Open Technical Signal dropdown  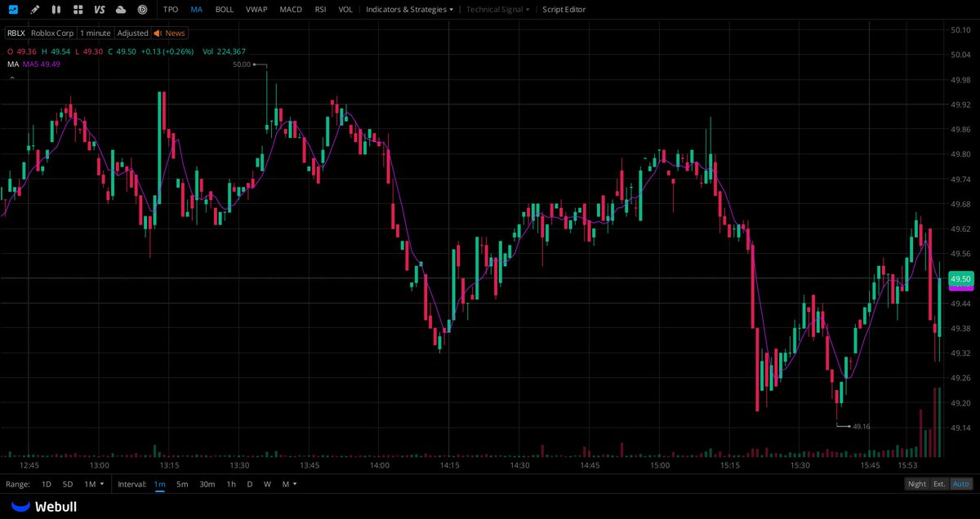(x=498, y=9)
